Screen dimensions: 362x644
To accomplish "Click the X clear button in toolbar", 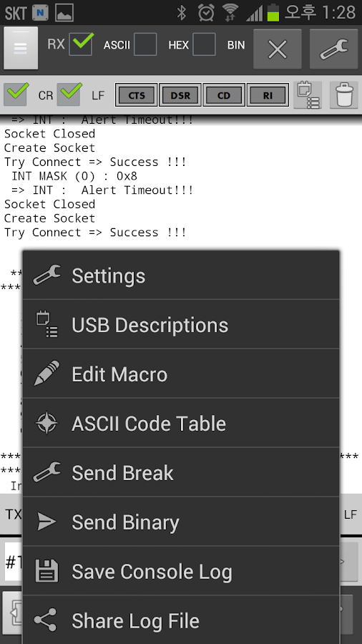I will pyautogui.click(x=278, y=49).
